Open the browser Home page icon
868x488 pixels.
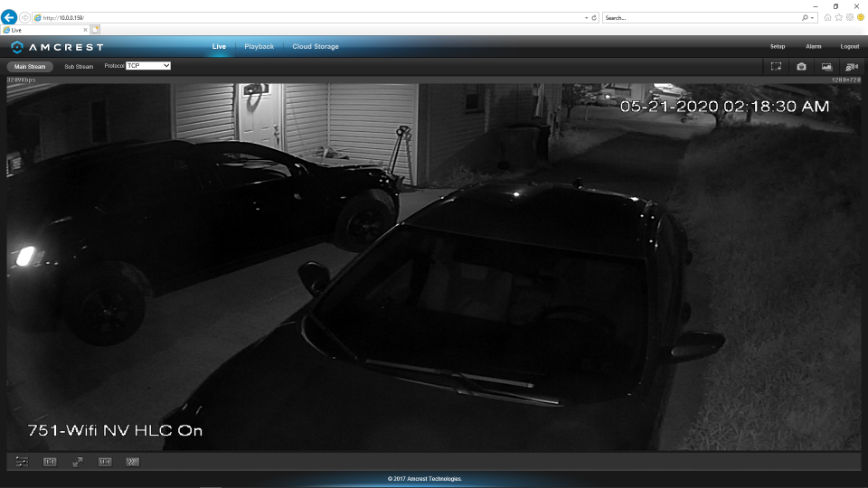coord(827,18)
